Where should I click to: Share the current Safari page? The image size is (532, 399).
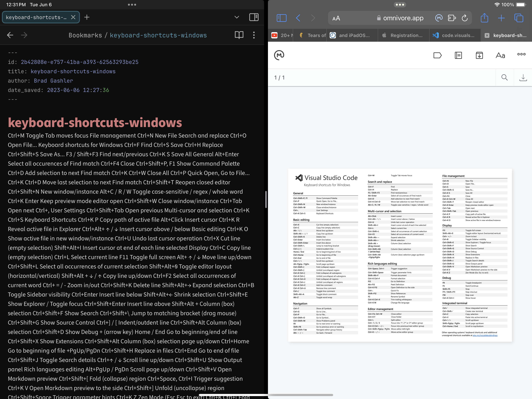pyautogui.click(x=484, y=18)
